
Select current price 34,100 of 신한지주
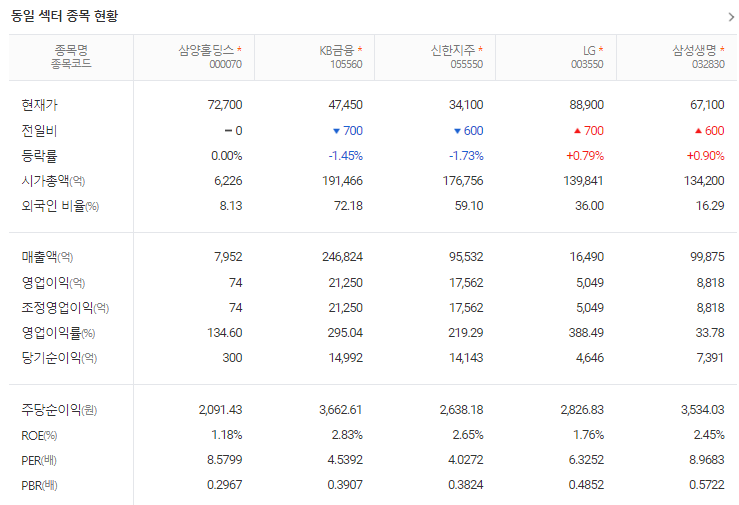[466, 105]
